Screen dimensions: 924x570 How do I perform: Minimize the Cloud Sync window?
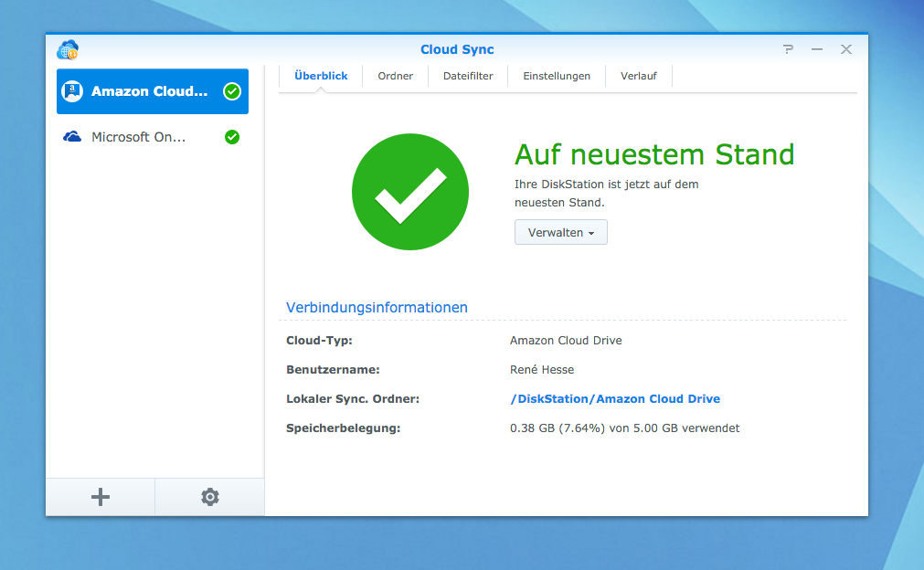click(x=817, y=49)
